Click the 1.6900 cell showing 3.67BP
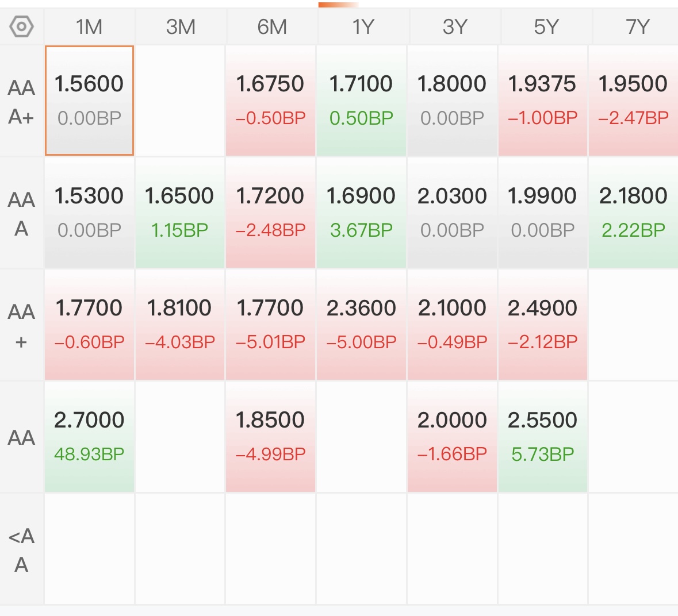 coord(361,213)
